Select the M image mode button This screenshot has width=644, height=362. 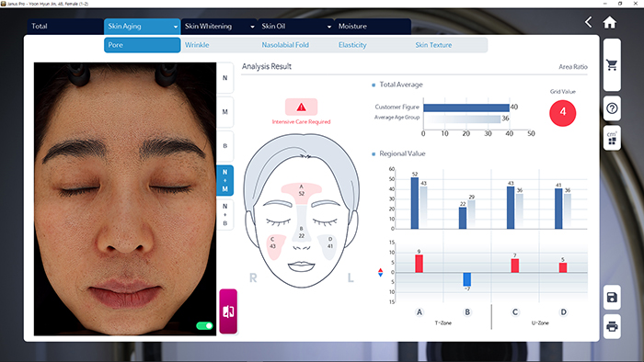pos(225,112)
